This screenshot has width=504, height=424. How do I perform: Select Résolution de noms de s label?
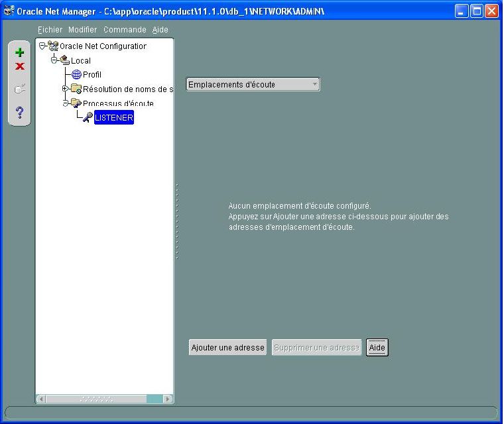pyautogui.click(x=128, y=89)
